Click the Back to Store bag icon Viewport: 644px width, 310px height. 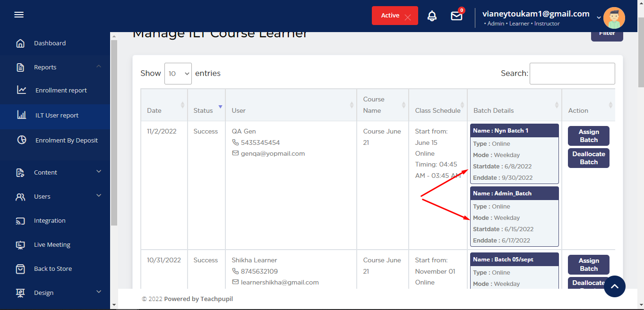coord(20,269)
